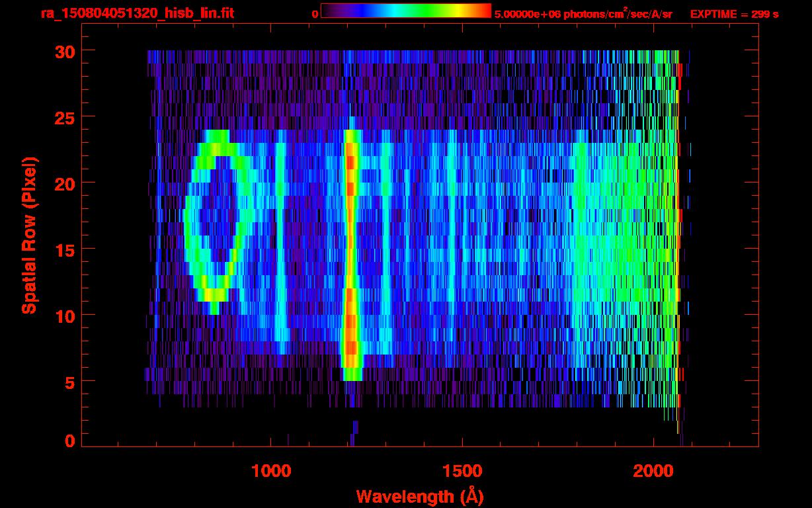Viewport: 812px width, 508px height.
Task: Click the 1500 wavelength tick label
Action: [462, 470]
